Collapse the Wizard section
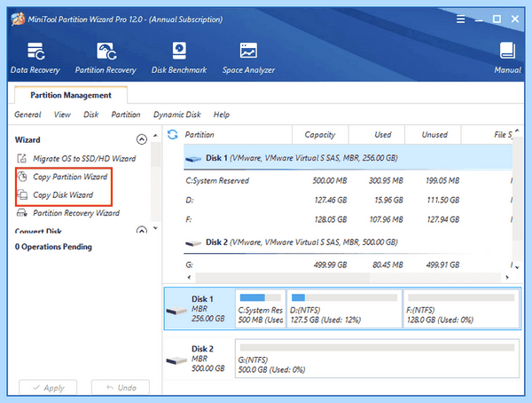This screenshot has width=532, height=403. tap(142, 139)
